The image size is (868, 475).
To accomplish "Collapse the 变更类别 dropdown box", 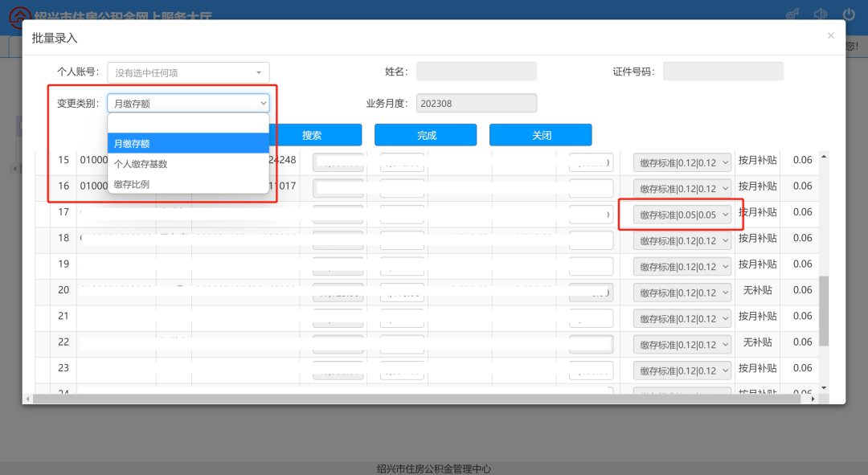I will point(188,103).
